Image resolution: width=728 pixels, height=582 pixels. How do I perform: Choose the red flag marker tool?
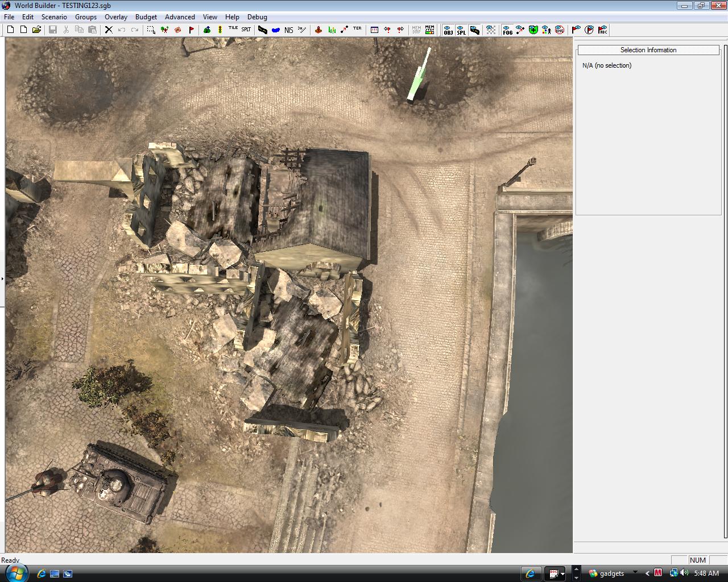coord(191,30)
